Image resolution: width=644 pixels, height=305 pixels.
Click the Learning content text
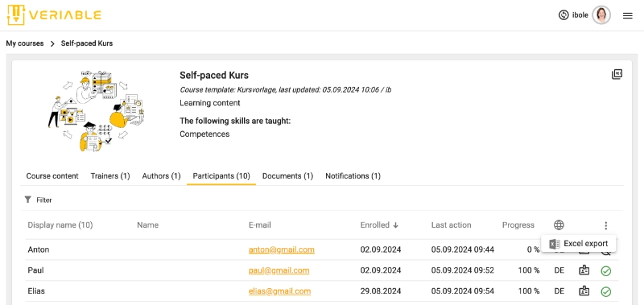point(210,103)
